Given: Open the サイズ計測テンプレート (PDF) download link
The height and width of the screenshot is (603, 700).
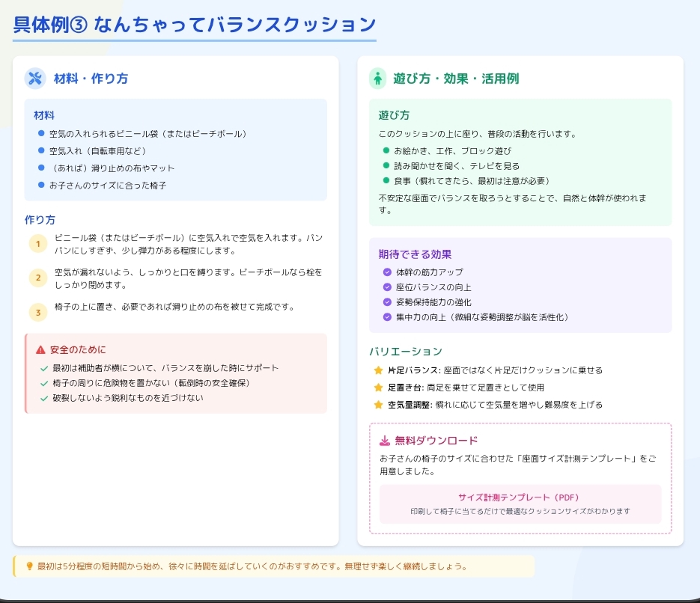Looking at the screenshot, I should point(519,498).
